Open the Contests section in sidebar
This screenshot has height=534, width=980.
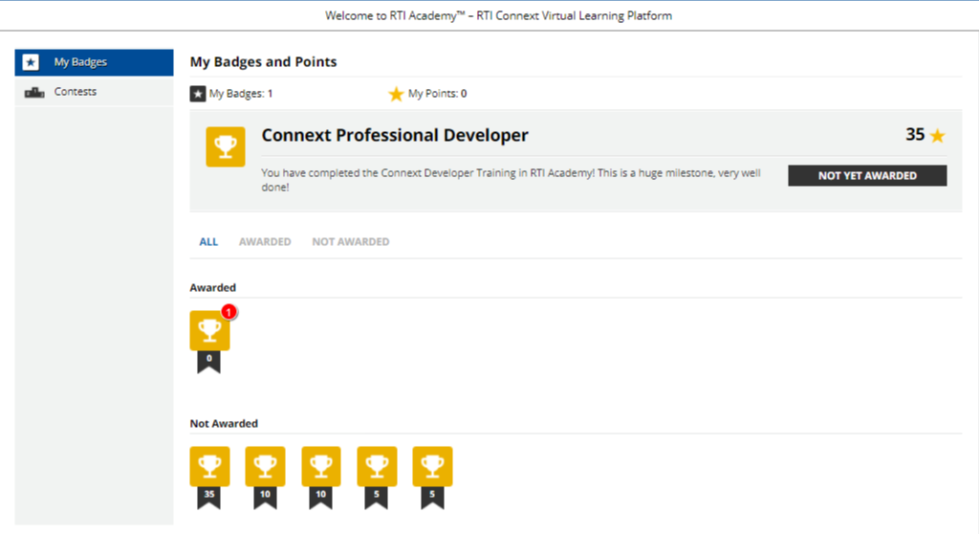76,92
